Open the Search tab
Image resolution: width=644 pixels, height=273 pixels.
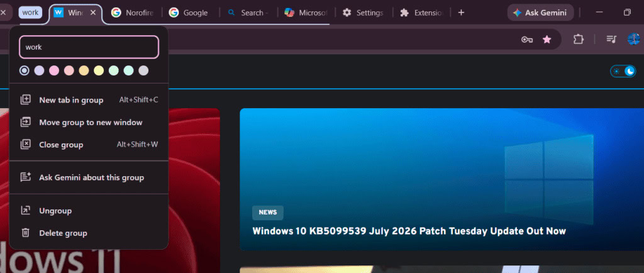click(x=248, y=13)
